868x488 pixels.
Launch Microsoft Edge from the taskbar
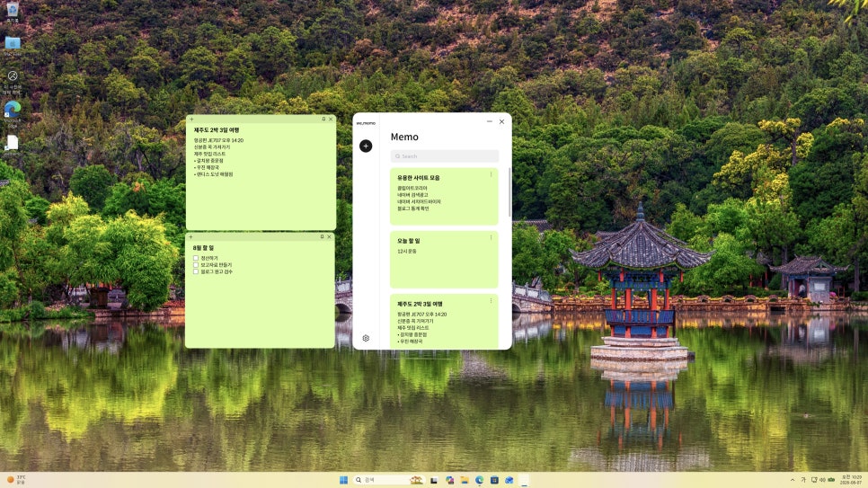(480, 480)
